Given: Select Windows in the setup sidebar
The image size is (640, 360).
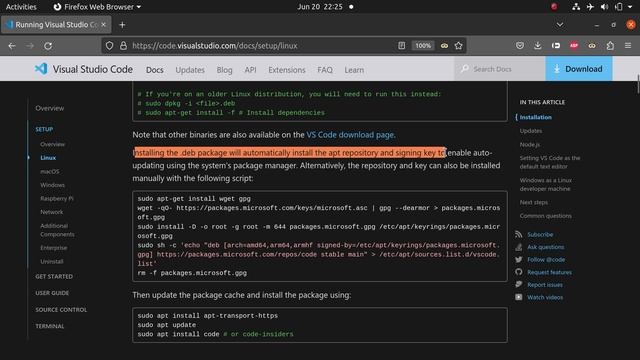Looking at the screenshot, I should click(x=52, y=185).
